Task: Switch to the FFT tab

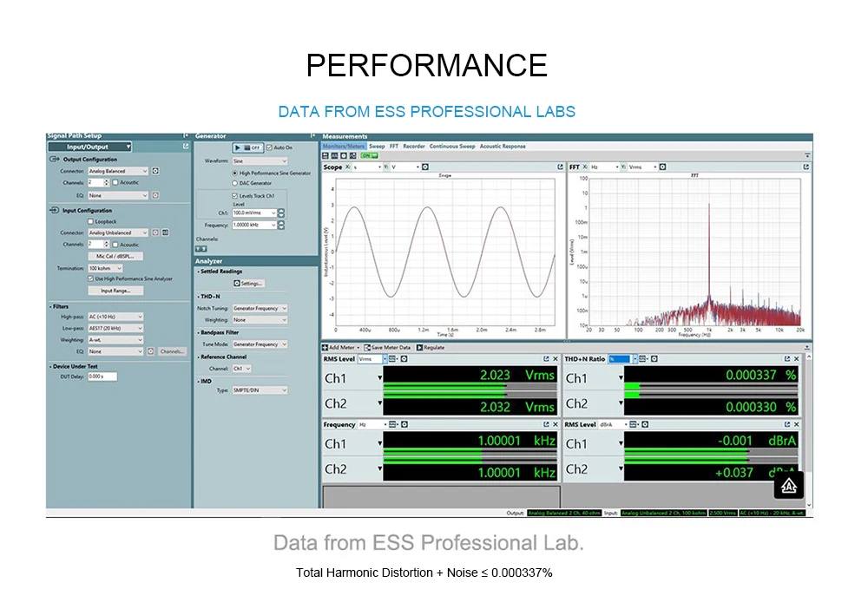Action: (x=393, y=146)
